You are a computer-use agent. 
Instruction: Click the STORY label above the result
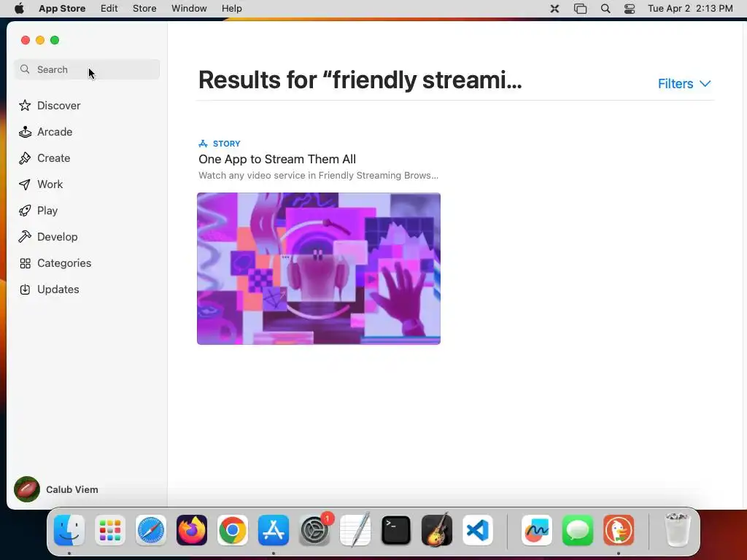[226, 144]
